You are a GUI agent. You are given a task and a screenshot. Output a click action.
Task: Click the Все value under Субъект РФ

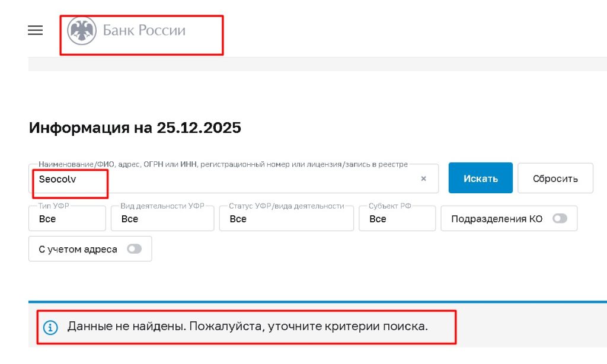tap(377, 219)
